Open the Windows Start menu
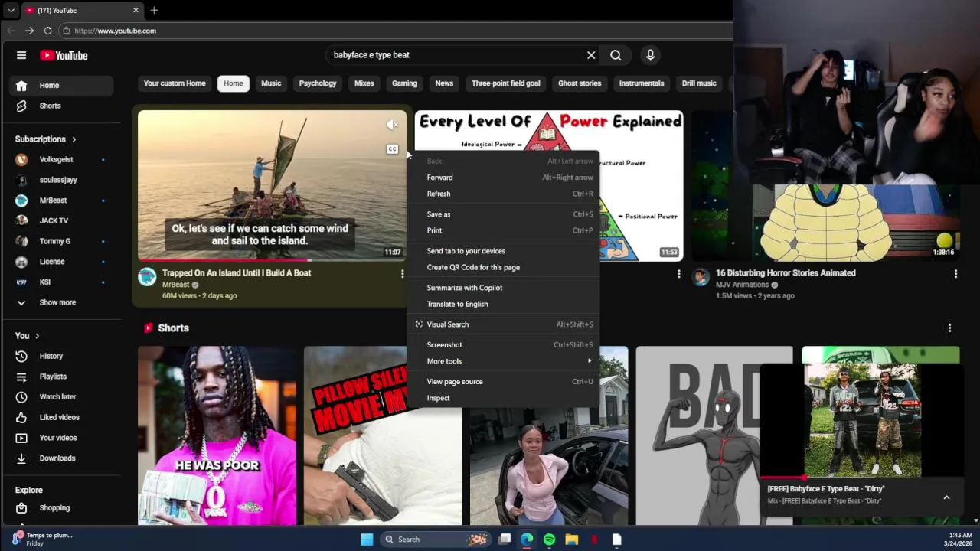The width and height of the screenshot is (980, 551). point(367,540)
